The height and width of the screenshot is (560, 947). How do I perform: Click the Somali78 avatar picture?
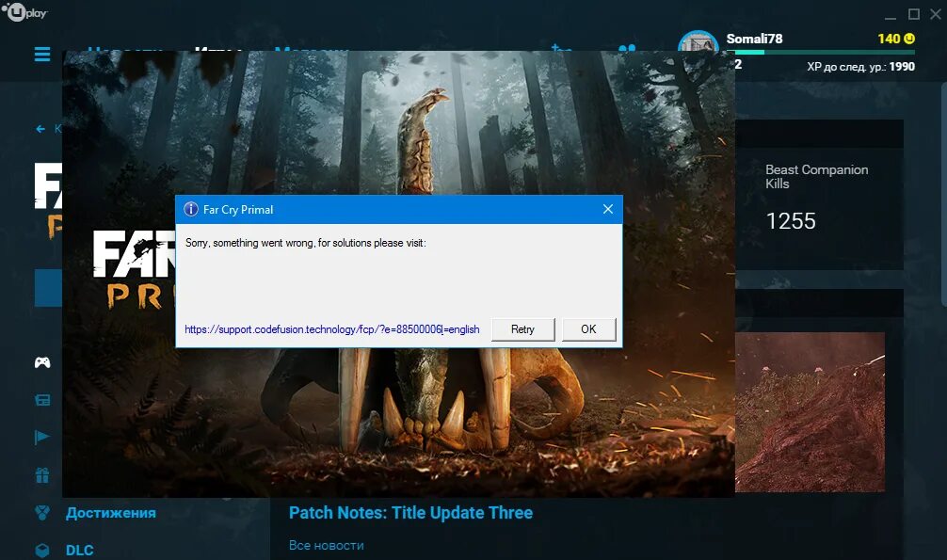698,41
